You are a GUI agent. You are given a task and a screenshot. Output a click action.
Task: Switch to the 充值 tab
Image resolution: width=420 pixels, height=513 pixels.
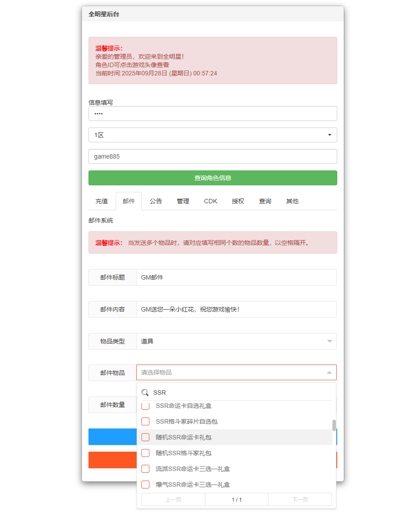pyautogui.click(x=102, y=201)
